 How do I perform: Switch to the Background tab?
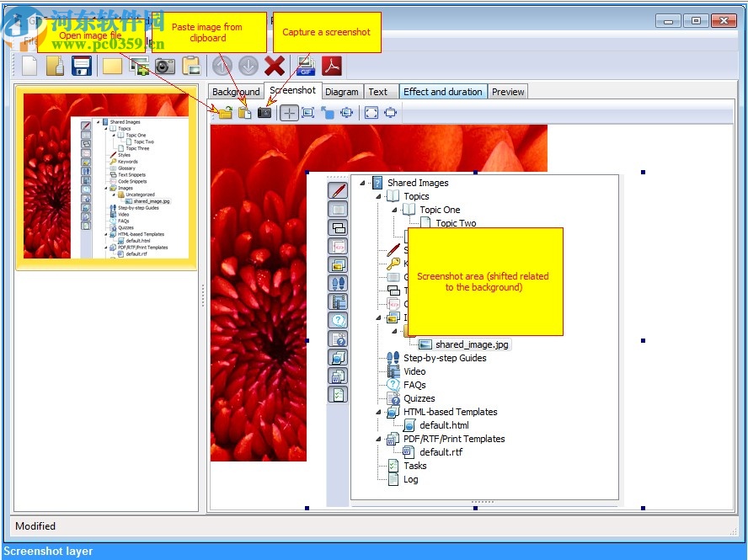(x=236, y=92)
